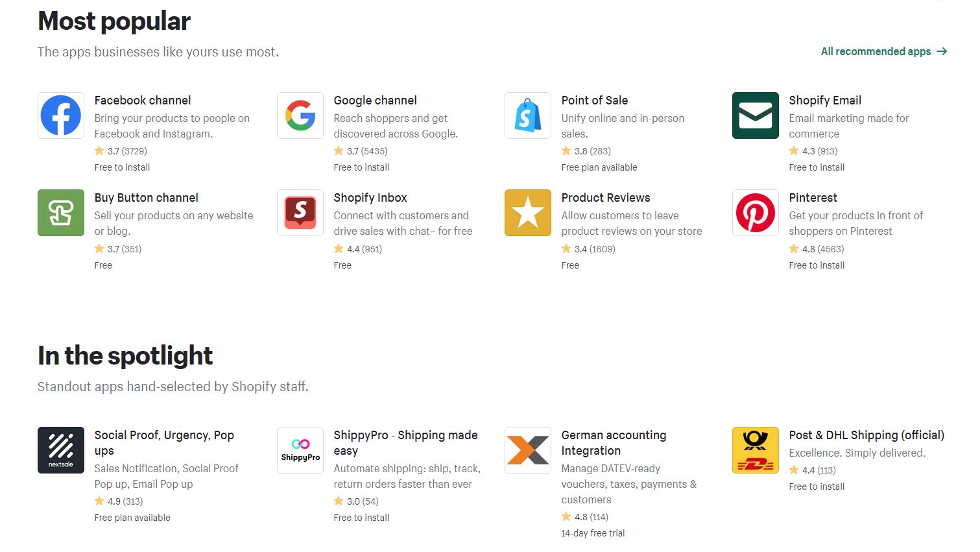Open the Shopify Email envelope icon
The height and width of the screenshot is (552, 980).
click(755, 115)
